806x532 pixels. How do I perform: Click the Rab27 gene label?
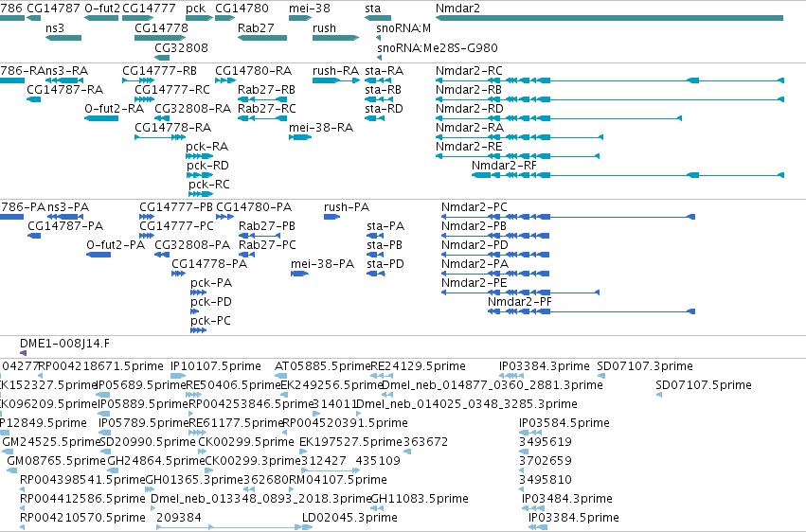256,27
